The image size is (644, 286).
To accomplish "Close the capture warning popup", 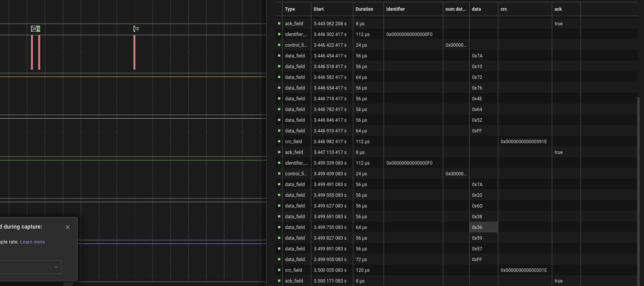I will point(68,227).
